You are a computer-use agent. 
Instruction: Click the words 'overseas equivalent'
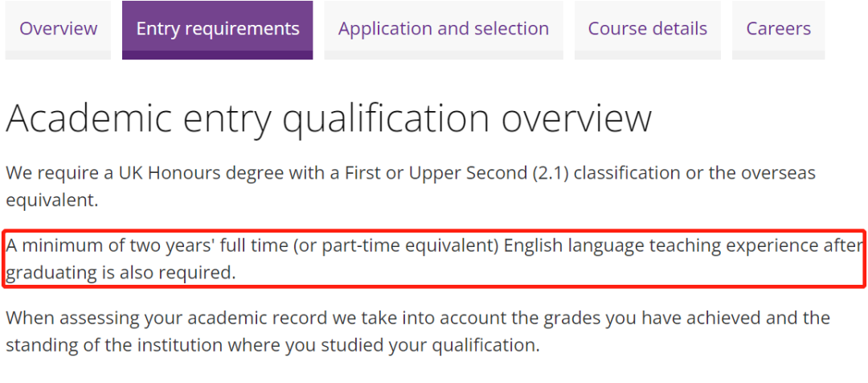click(410, 186)
